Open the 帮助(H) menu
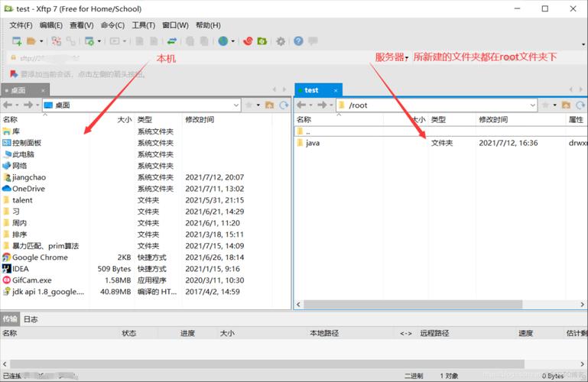 click(208, 25)
